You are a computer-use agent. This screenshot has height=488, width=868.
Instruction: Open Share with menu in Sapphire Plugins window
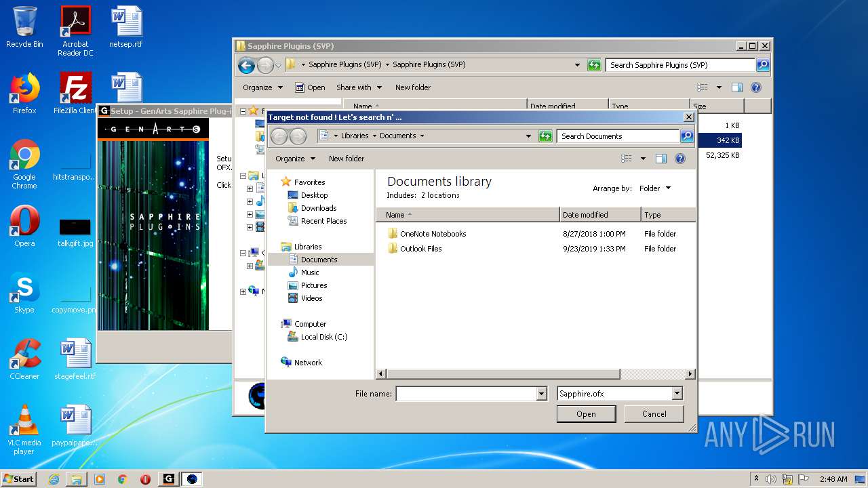coord(359,87)
